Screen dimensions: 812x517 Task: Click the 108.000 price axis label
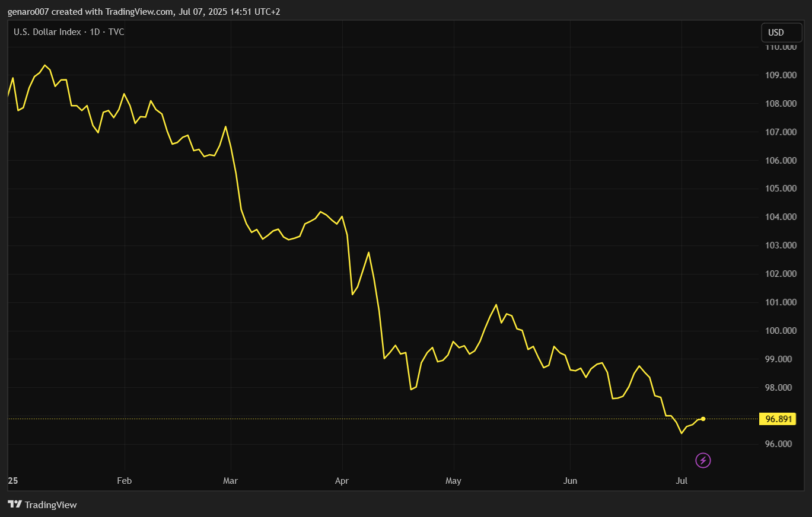coord(781,104)
